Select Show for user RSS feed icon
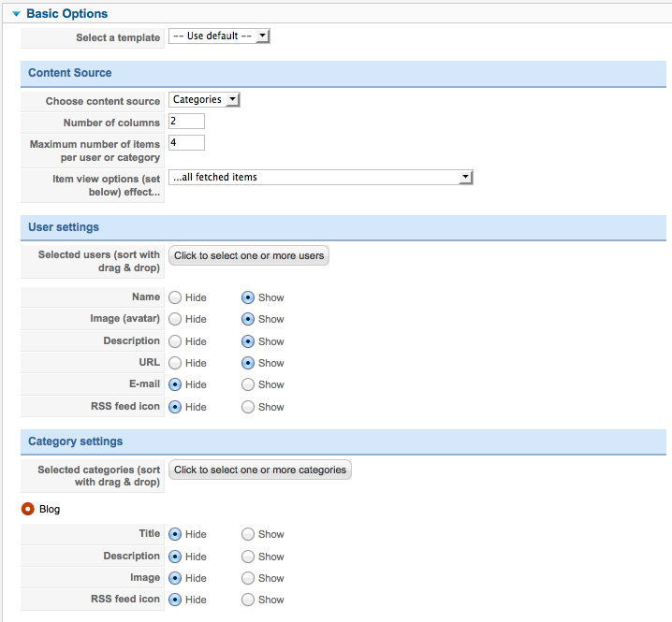672x622 pixels. [248, 407]
